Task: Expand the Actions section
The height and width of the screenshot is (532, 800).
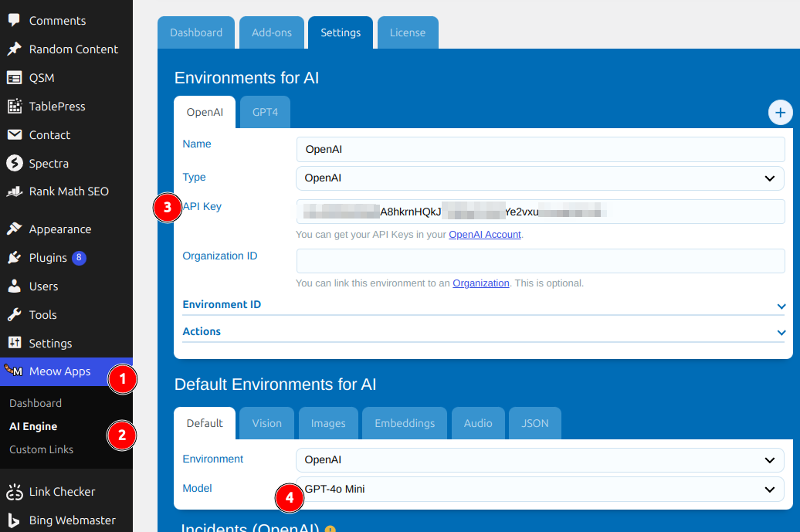Action: click(x=483, y=332)
